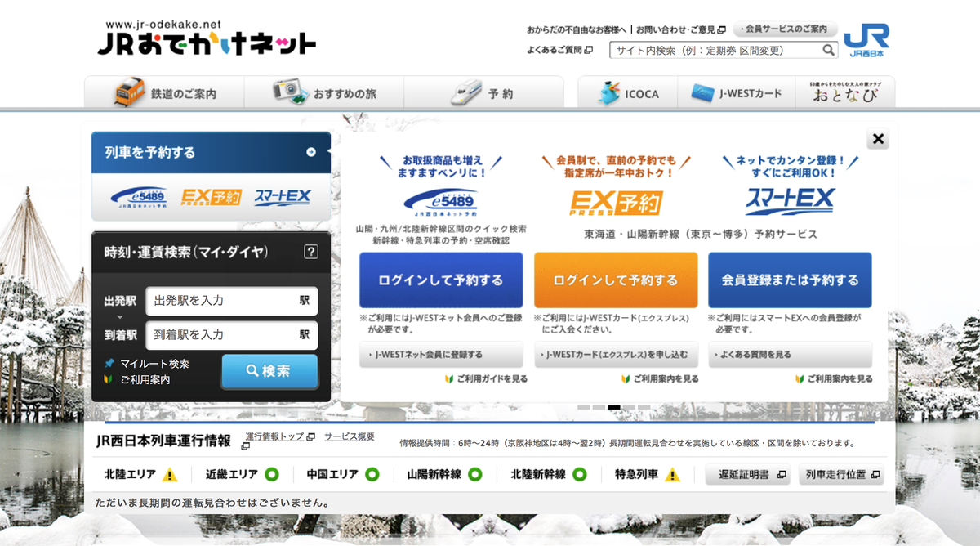Click the JR西日本列車運行情報 heading
The height and width of the screenshot is (546, 980).
click(x=163, y=441)
